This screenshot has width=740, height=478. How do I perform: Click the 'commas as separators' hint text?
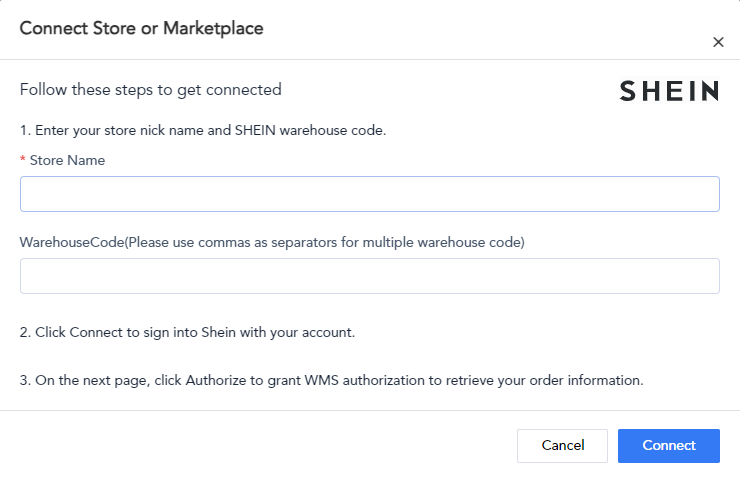(x=267, y=243)
